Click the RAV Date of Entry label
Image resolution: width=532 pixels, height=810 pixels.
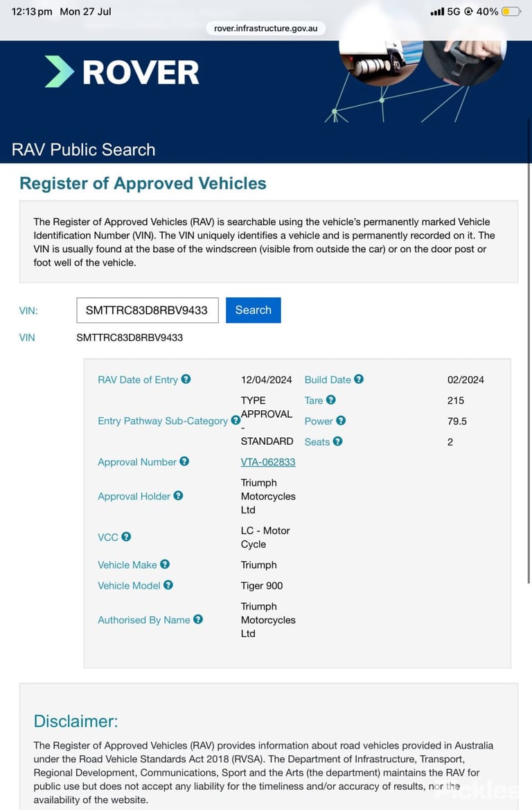(x=138, y=380)
